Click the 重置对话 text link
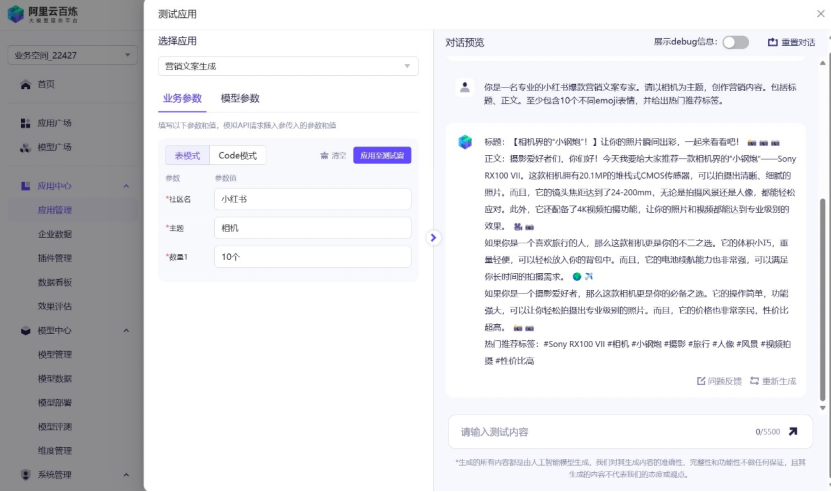Screen dimensions: 831x492 click(798, 42)
